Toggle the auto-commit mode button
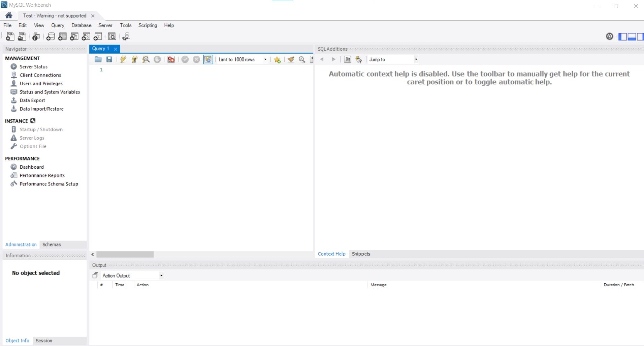644x346 pixels. tap(208, 59)
